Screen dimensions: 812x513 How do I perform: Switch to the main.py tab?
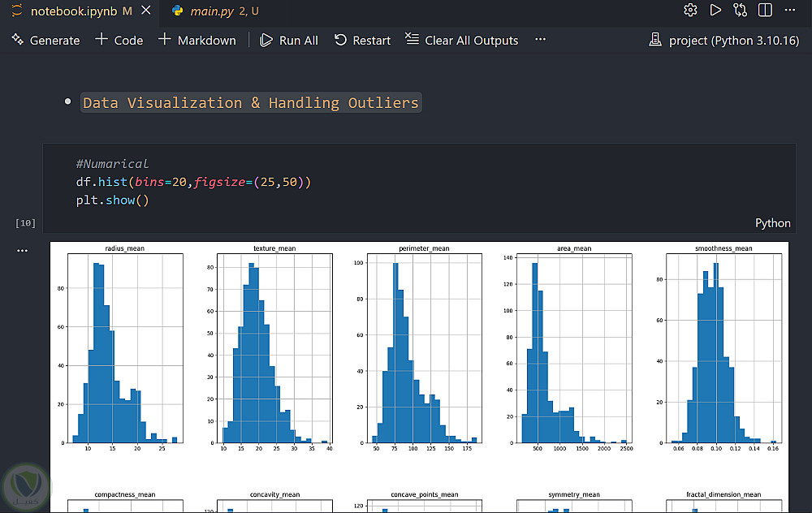click(x=210, y=11)
